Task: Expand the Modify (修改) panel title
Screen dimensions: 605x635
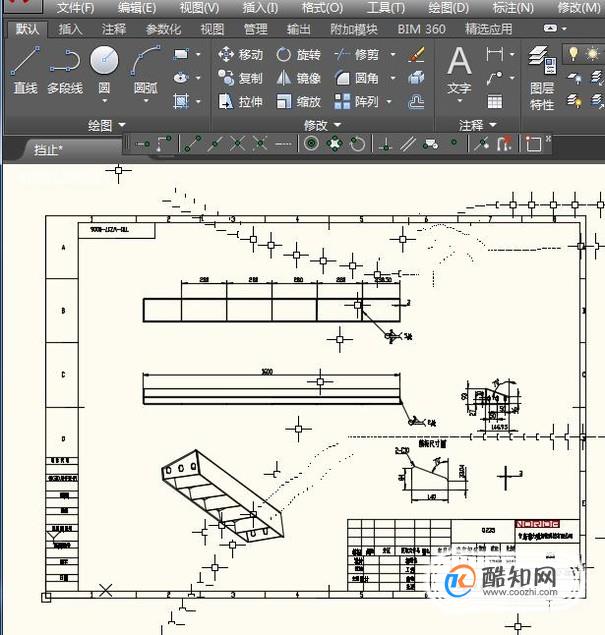Action: pos(323,126)
